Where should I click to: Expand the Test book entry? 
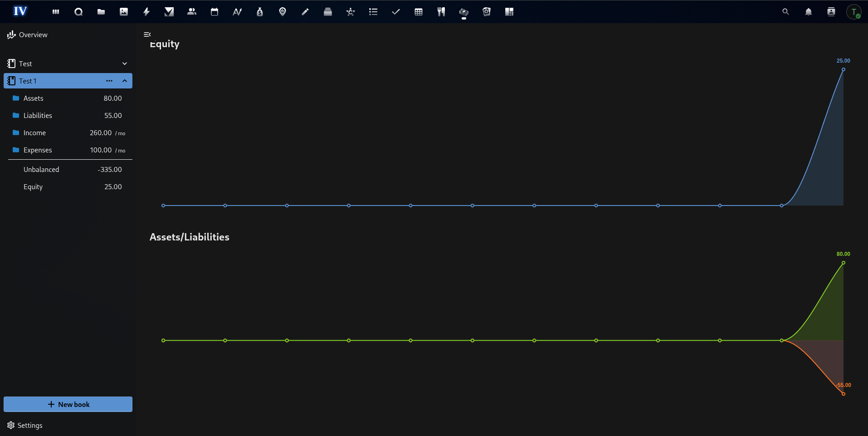coord(125,64)
